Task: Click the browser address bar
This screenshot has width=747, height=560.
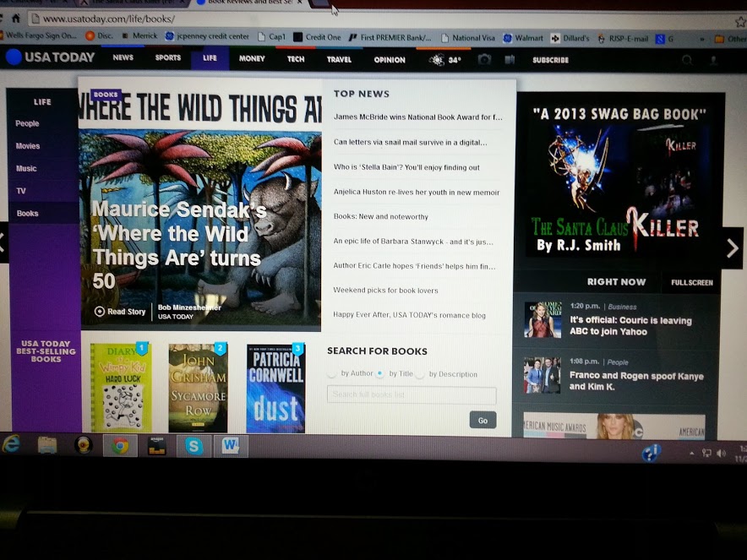Action: click(x=381, y=19)
